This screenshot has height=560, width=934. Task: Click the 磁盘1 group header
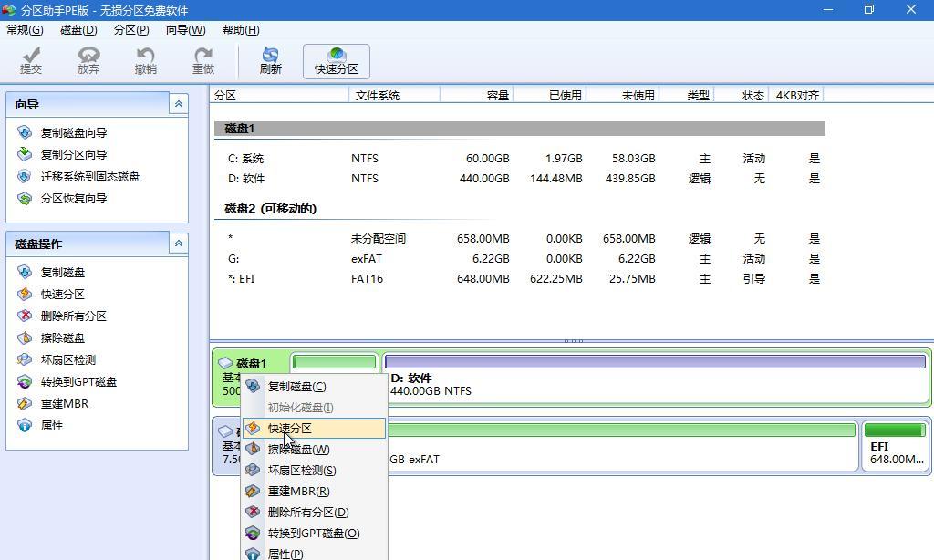point(519,129)
